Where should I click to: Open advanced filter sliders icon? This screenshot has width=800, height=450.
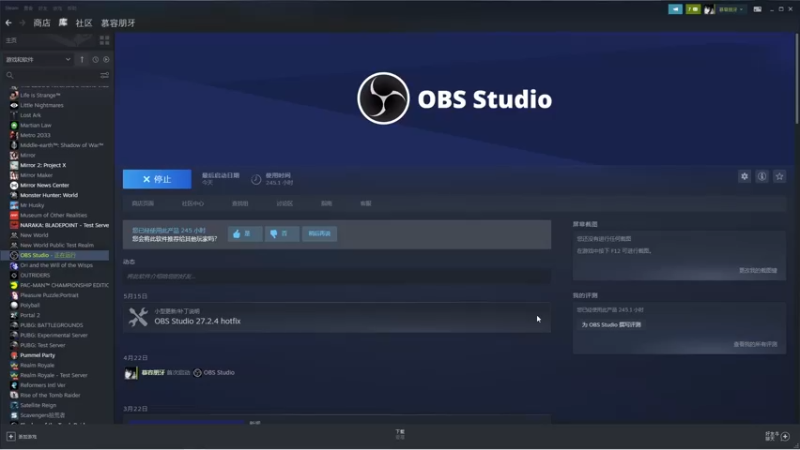pos(105,76)
